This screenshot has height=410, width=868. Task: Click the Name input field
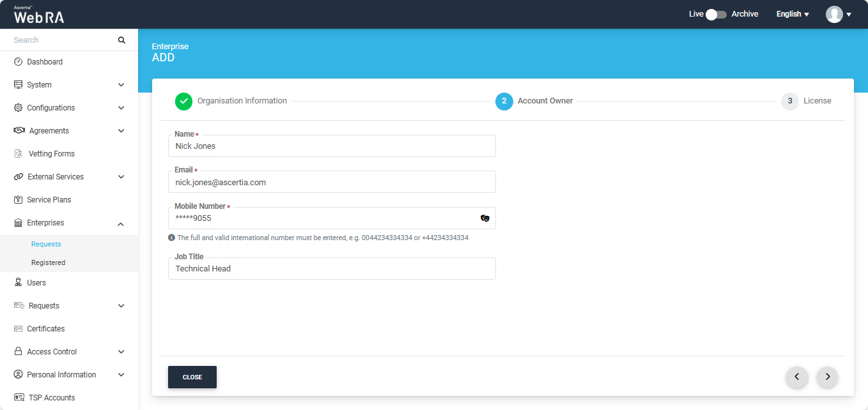(x=332, y=146)
